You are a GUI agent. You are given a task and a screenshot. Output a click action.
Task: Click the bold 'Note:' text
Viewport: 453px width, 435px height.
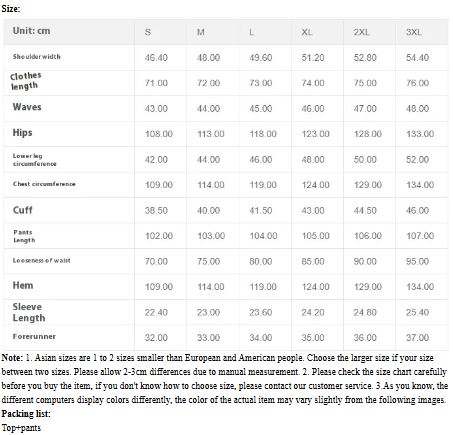click(12, 358)
